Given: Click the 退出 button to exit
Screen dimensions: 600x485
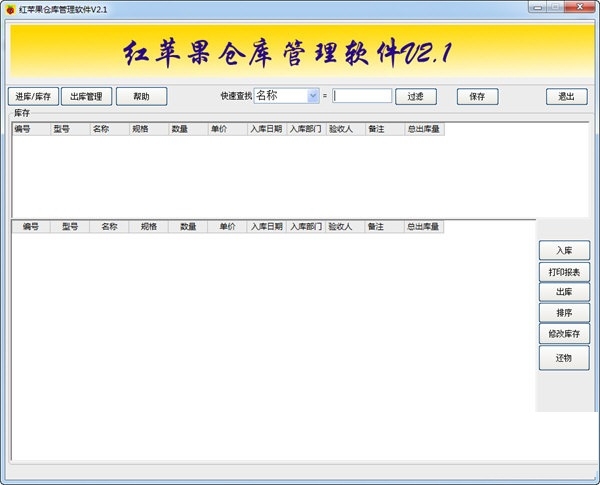Looking at the screenshot, I should click(x=566, y=97).
